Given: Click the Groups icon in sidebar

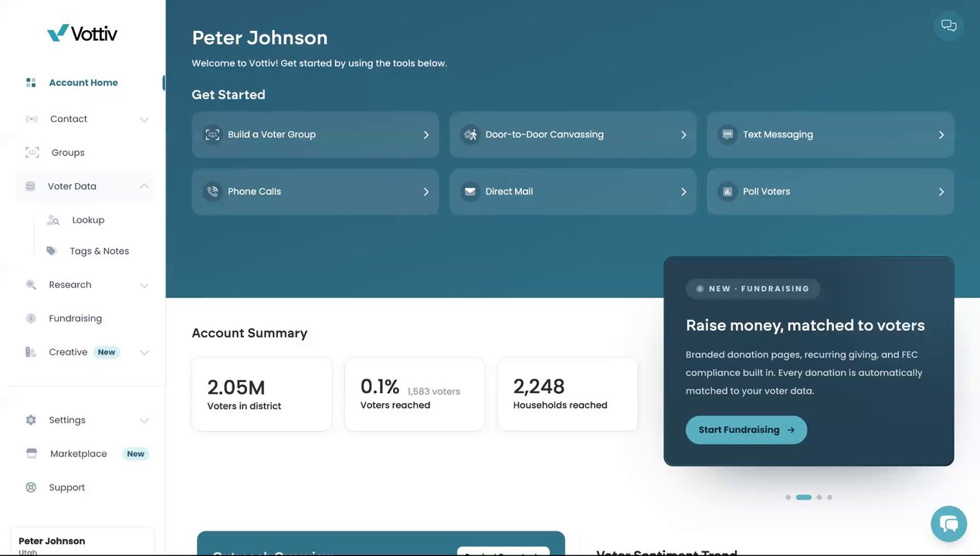Looking at the screenshot, I should (x=32, y=153).
